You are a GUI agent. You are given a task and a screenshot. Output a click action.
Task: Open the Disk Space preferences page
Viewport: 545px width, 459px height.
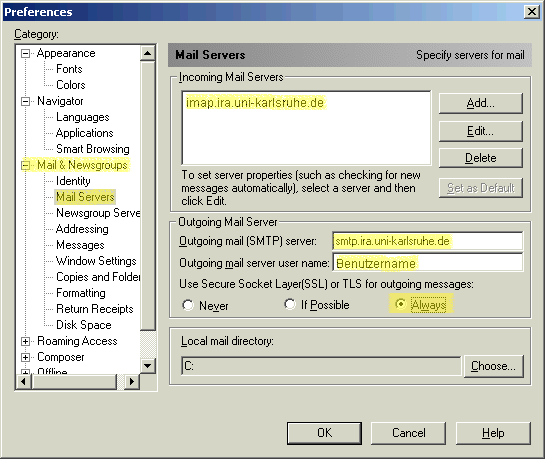[x=84, y=325]
